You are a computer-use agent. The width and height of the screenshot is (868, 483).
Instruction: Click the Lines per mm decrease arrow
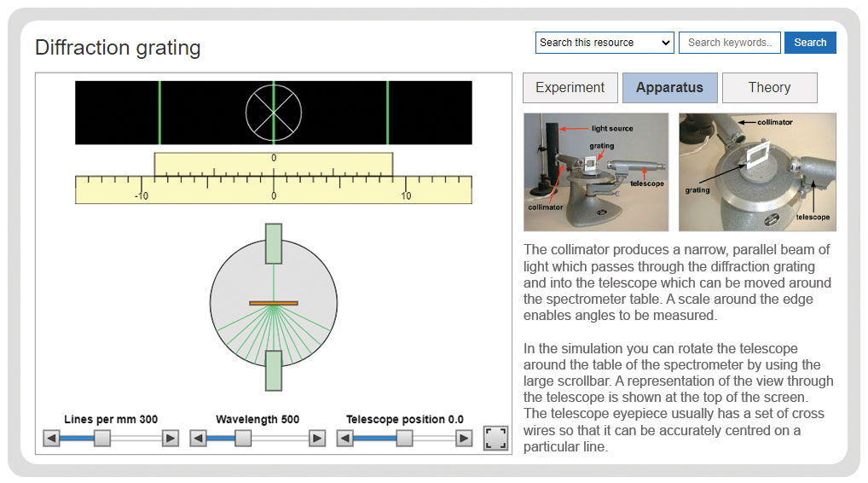[51, 439]
